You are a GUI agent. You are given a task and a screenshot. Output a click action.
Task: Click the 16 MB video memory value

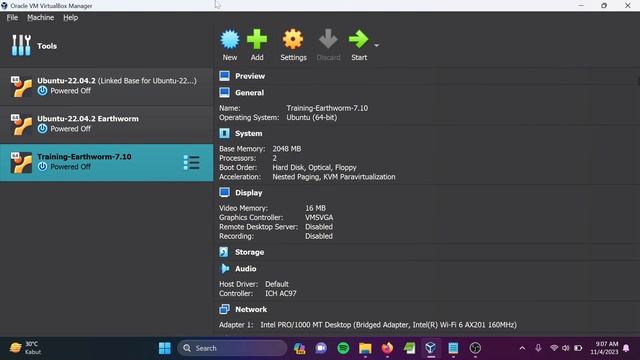point(316,208)
